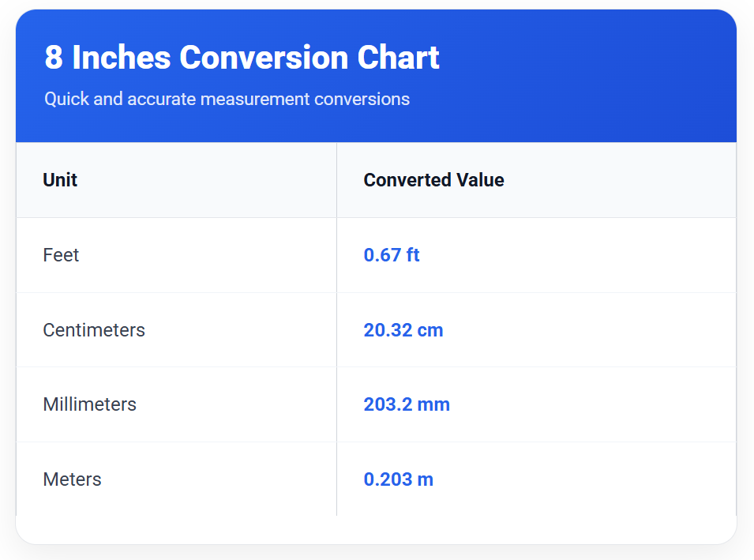Click the 'Unit' column header

[x=60, y=180]
